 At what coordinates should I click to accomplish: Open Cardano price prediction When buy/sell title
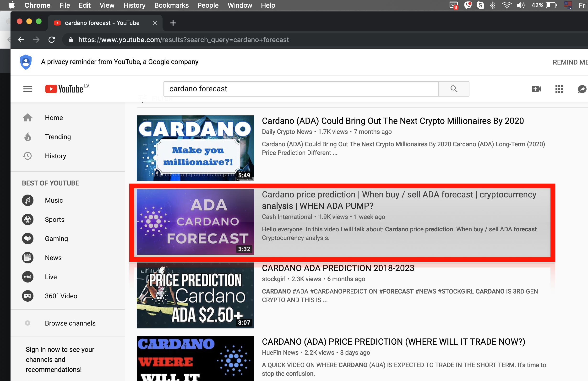click(x=399, y=200)
